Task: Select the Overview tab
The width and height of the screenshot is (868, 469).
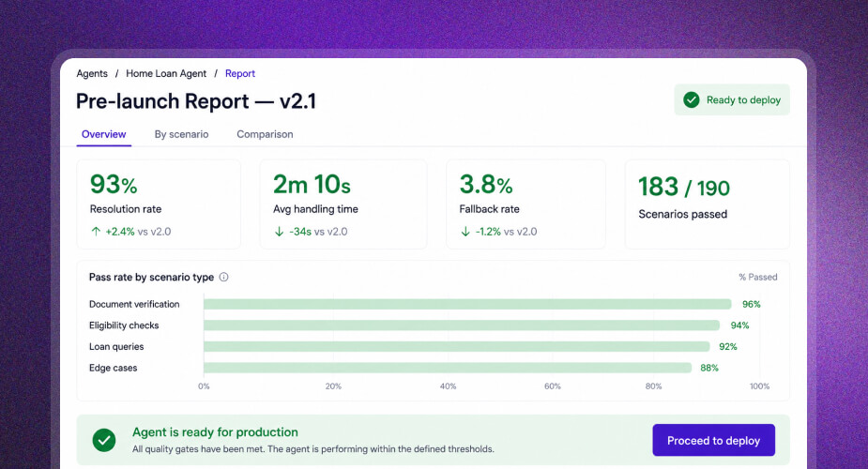Action: coord(103,134)
